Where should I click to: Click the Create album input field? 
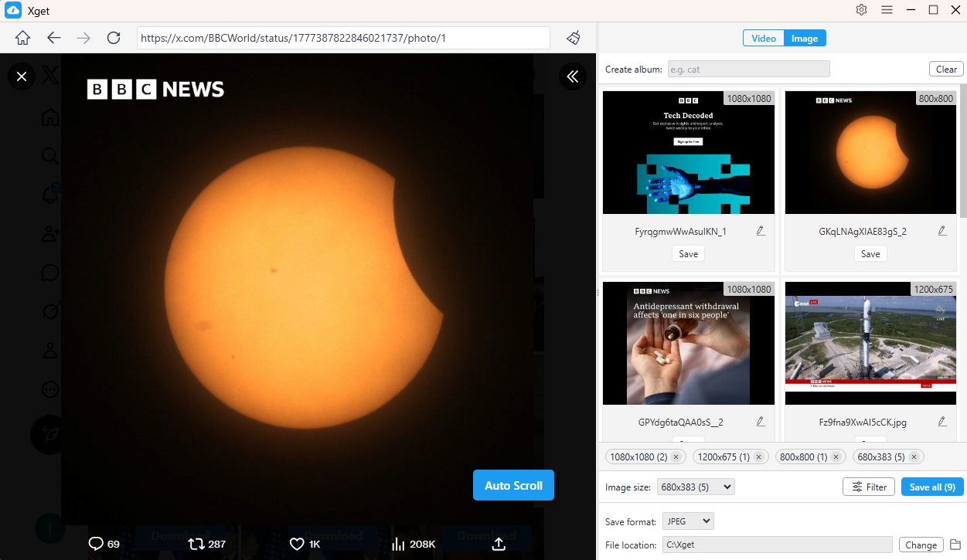click(x=748, y=69)
